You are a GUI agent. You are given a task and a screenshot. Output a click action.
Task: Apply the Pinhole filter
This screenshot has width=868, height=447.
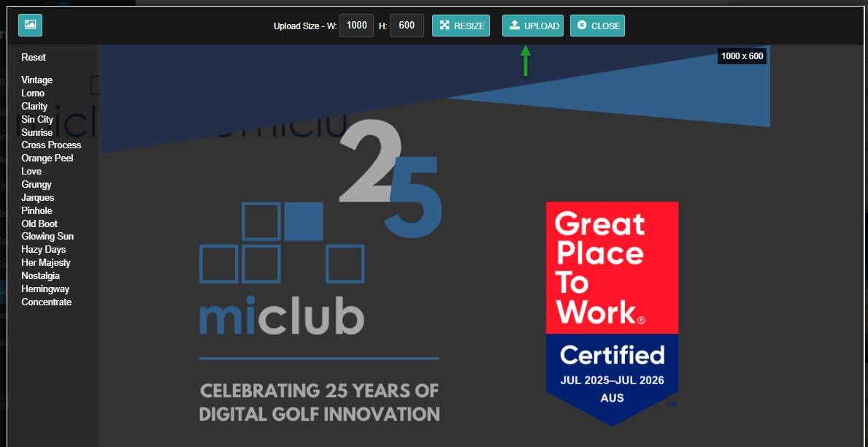[37, 210]
